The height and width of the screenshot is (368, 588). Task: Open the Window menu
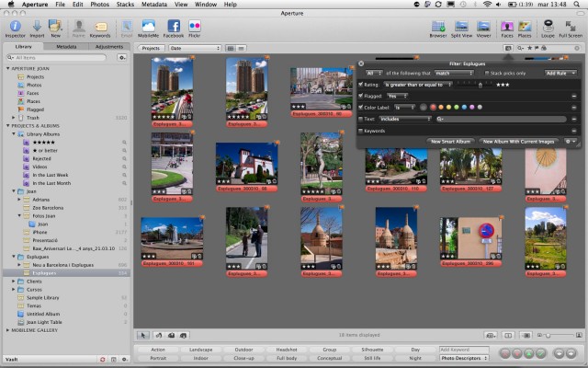pos(206,4)
